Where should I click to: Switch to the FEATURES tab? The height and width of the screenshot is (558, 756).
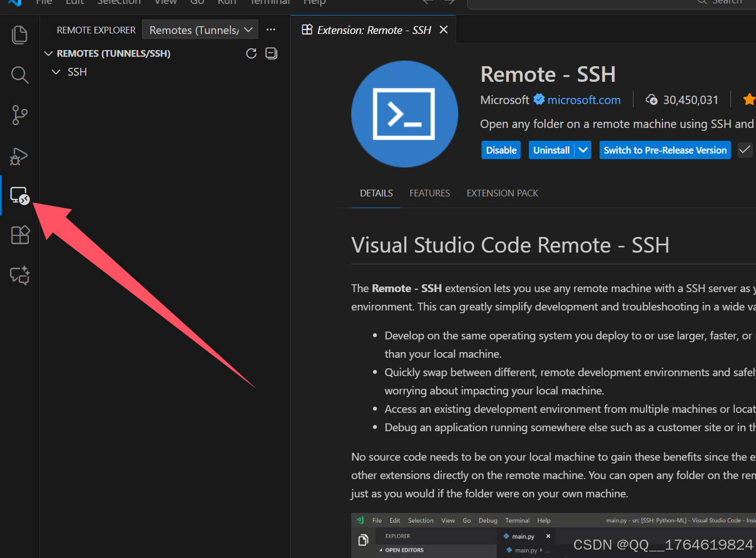click(430, 193)
